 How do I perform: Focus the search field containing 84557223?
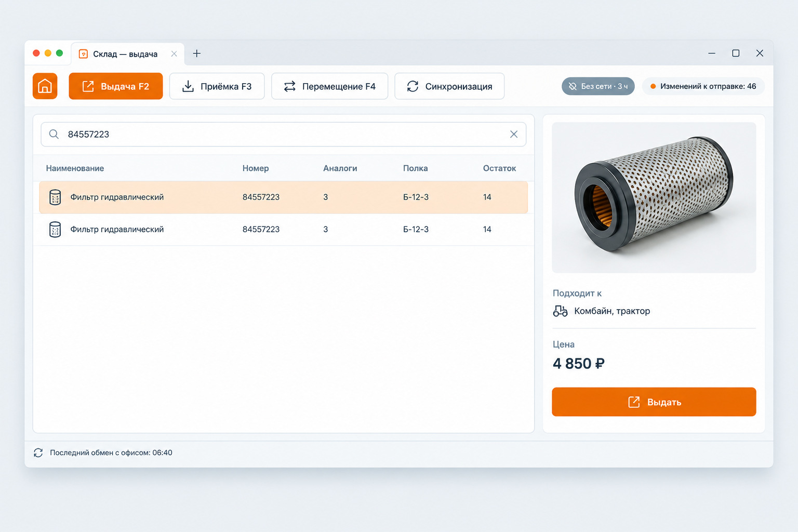point(284,134)
